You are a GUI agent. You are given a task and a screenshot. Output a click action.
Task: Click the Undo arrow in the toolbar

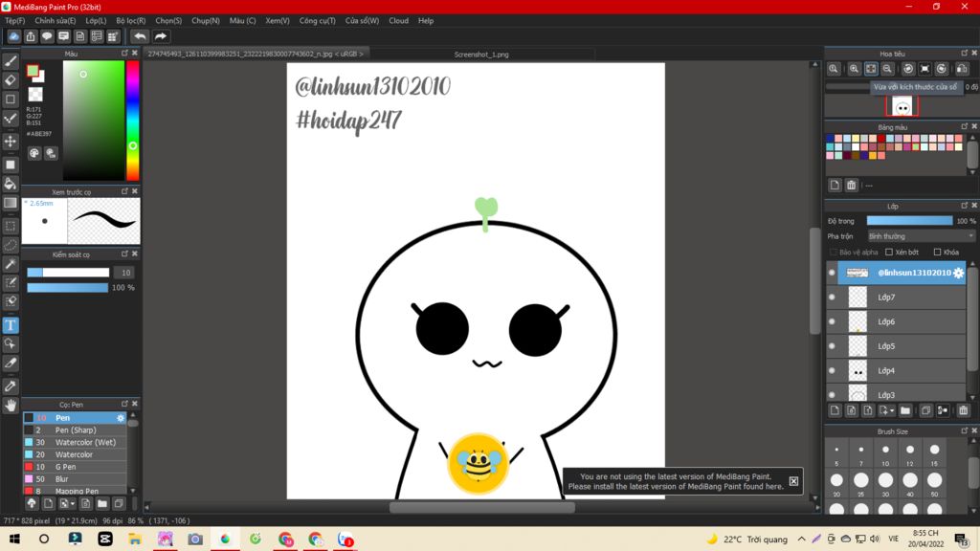tap(140, 36)
